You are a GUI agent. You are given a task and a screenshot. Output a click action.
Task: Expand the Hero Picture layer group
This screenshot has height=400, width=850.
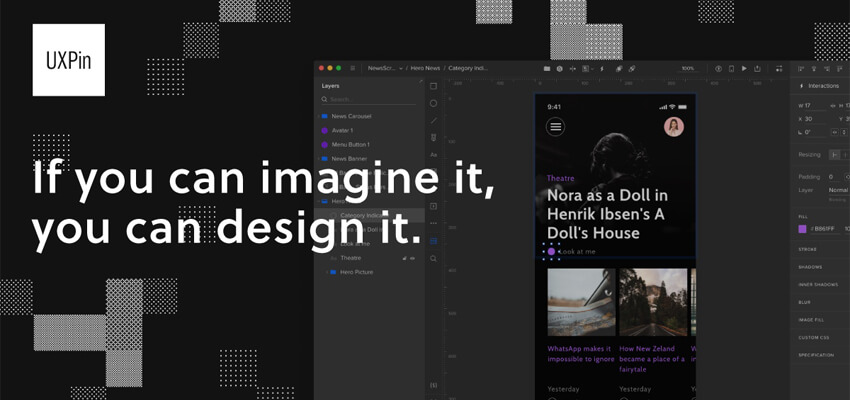327,272
